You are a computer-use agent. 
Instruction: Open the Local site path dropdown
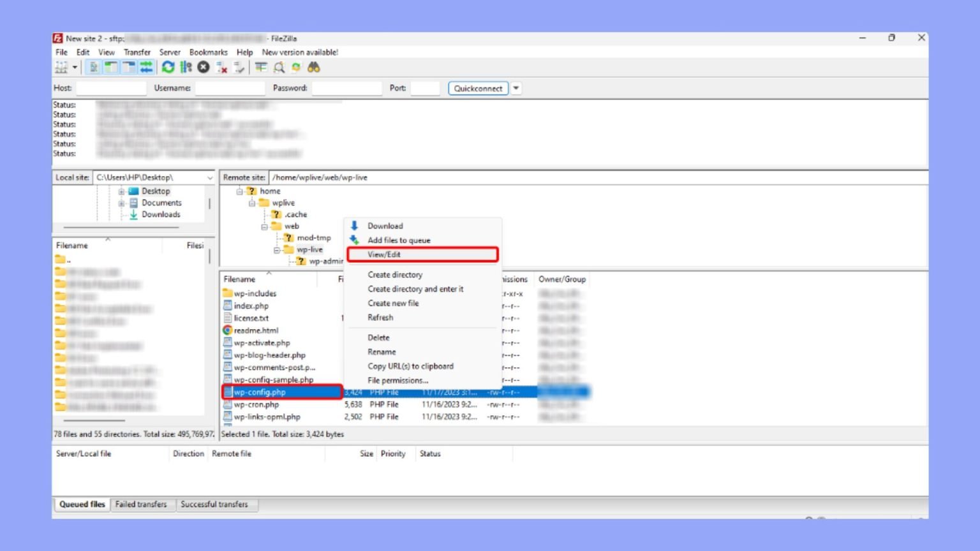tap(211, 177)
